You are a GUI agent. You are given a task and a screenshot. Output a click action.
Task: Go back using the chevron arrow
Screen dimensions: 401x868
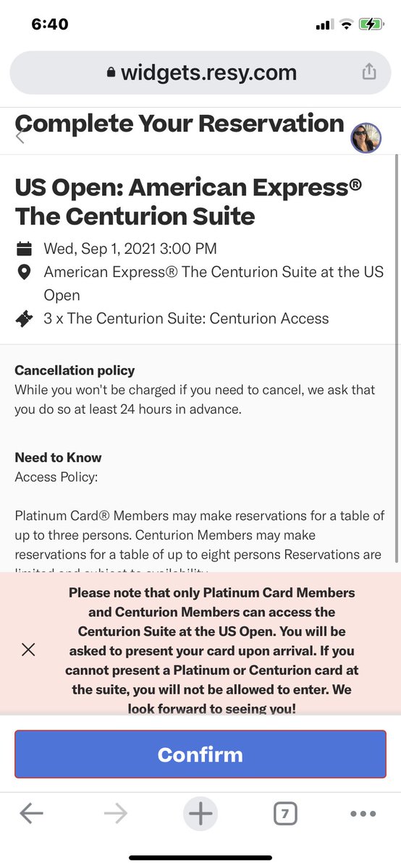tap(20, 135)
